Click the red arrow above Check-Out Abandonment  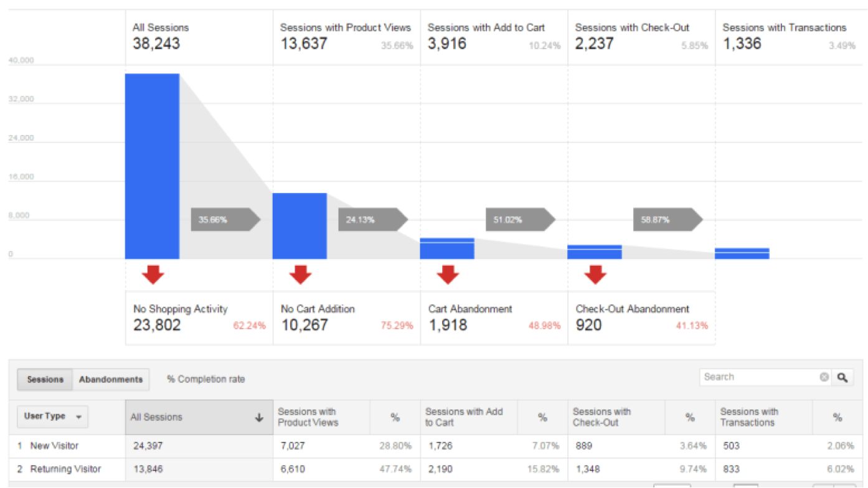(x=595, y=274)
